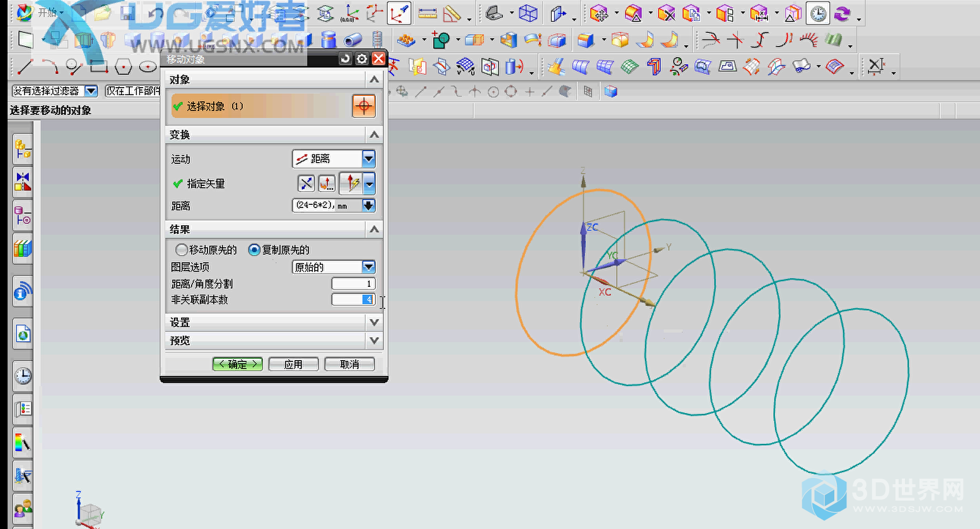
Task: Click the 确定 button
Action: click(238, 364)
